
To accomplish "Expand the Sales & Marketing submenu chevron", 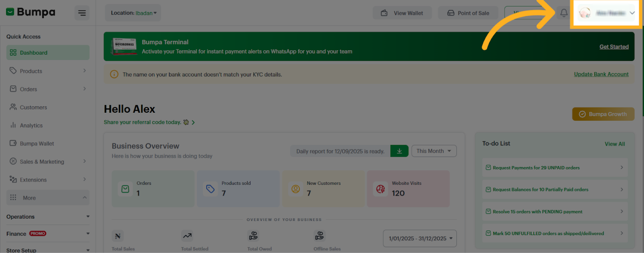I will coord(85,161).
